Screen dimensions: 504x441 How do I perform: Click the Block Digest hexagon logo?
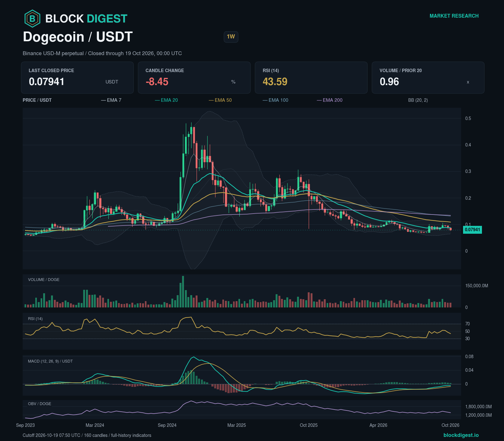pyautogui.click(x=32, y=19)
